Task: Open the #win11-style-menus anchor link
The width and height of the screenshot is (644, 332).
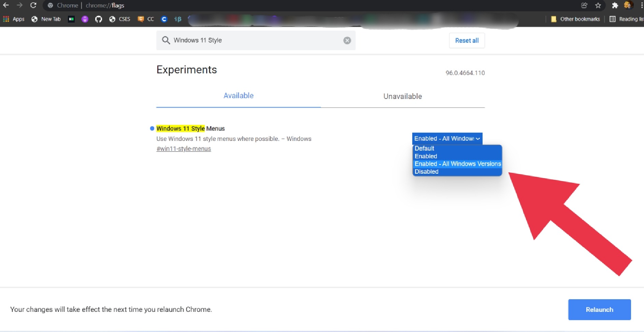Action: (x=184, y=149)
